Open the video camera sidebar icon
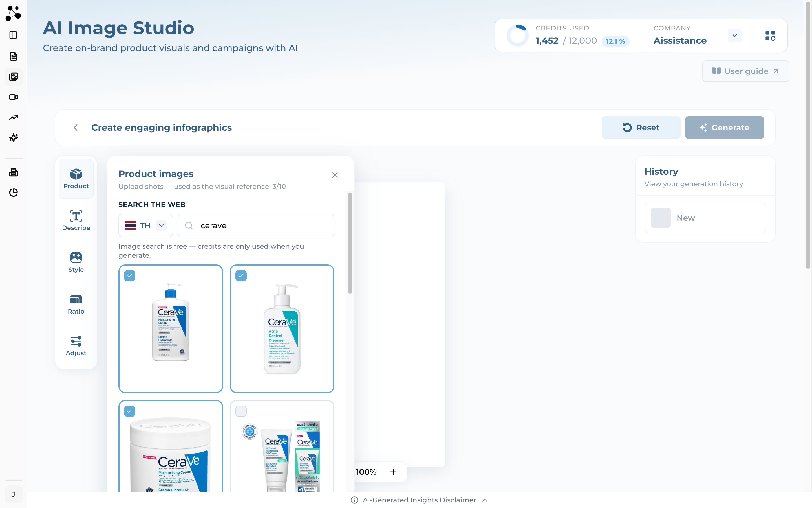812x508 pixels. click(13, 97)
